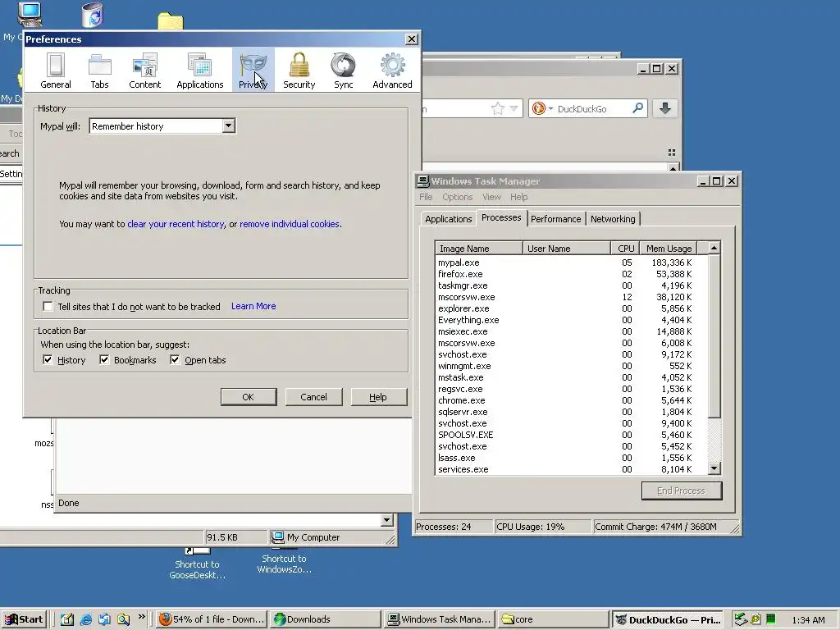Open Shortcut to GooseDeskt… desktop icon
The height and width of the screenshot is (630, 840).
tap(197, 563)
